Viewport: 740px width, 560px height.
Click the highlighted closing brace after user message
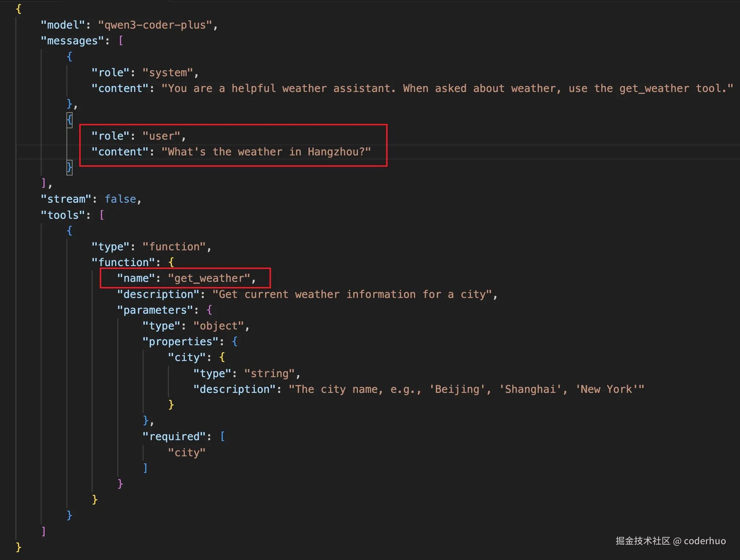click(69, 167)
